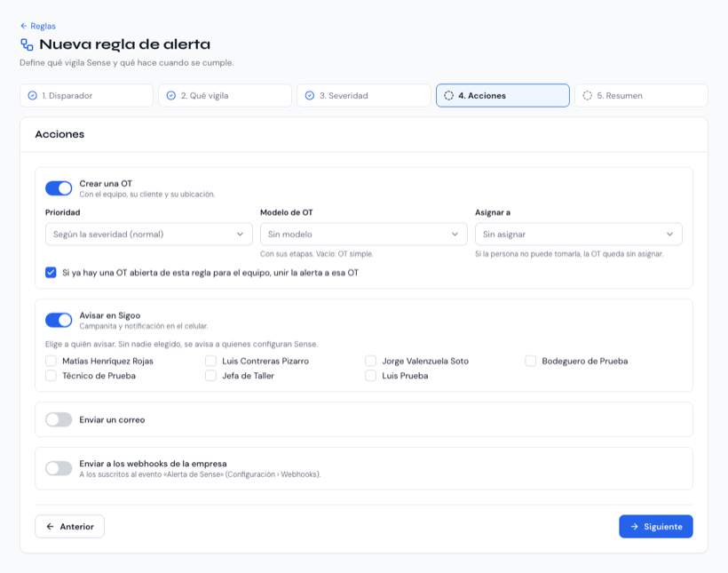Click the Siguiente button
728x573 pixels.
coord(656,527)
